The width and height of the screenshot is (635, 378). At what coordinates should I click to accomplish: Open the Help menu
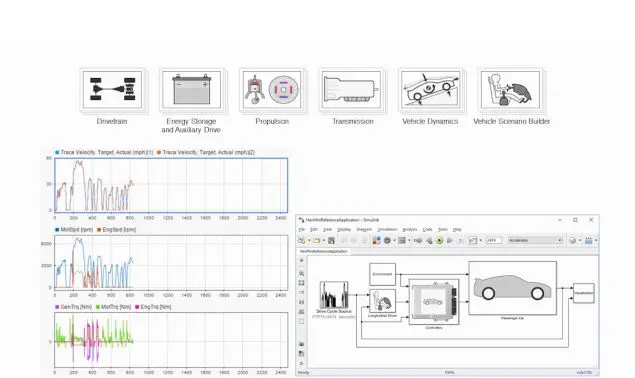click(457, 230)
